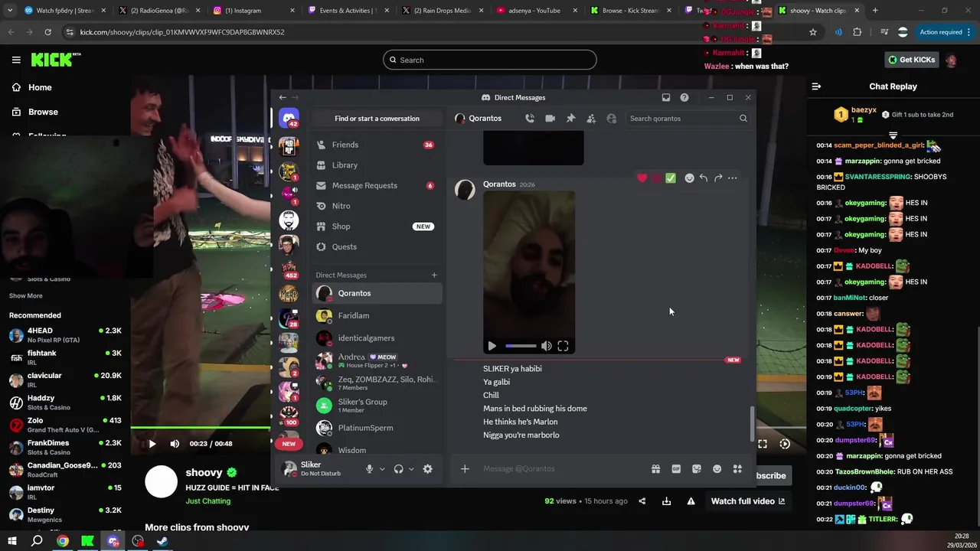Open Discord help question mark icon
The width and height of the screenshot is (980, 551).
tap(684, 97)
